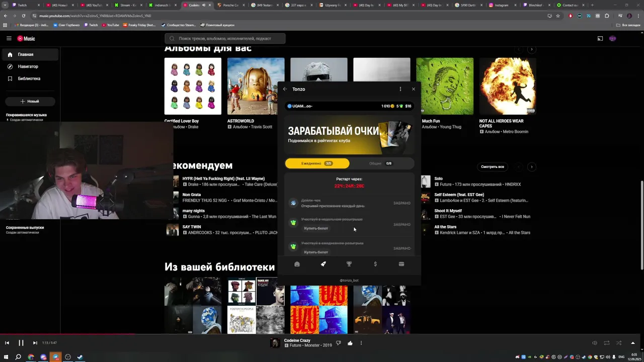Skip to next track
The image size is (644, 362).
point(35,343)
